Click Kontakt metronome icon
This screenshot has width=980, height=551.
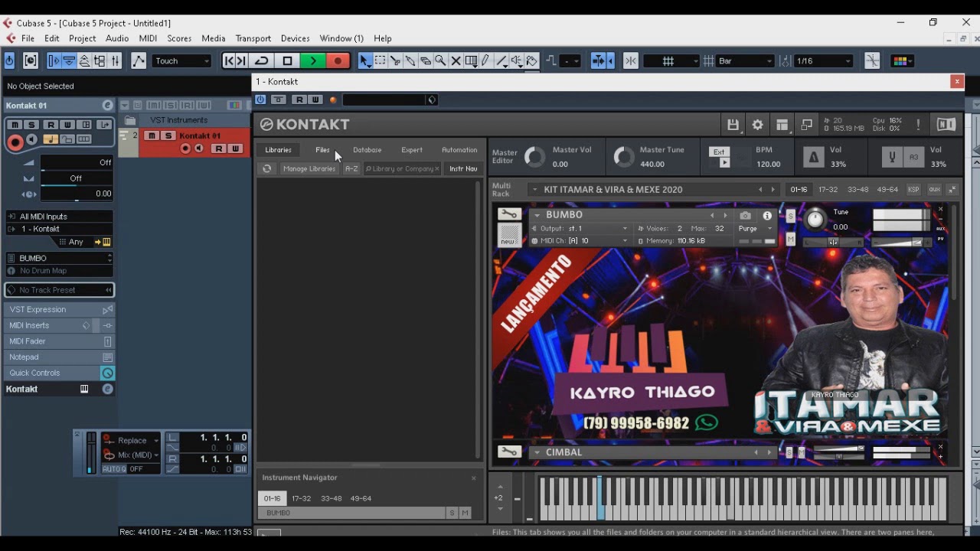click(813, 158)
